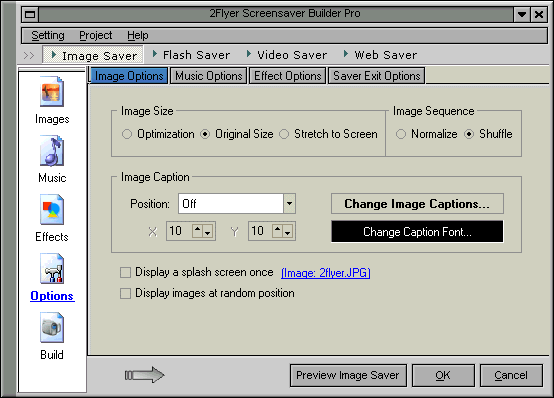Enable Display images at random position
Image resolution: width=554 pixels, height=398 pixels.
pyautogui.click(x=125, y=293)
